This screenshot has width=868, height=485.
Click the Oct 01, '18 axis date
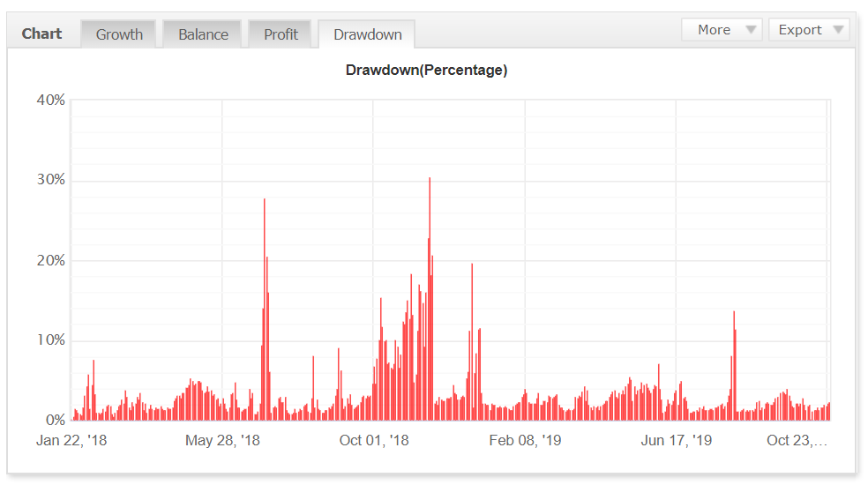pos(374,441)
